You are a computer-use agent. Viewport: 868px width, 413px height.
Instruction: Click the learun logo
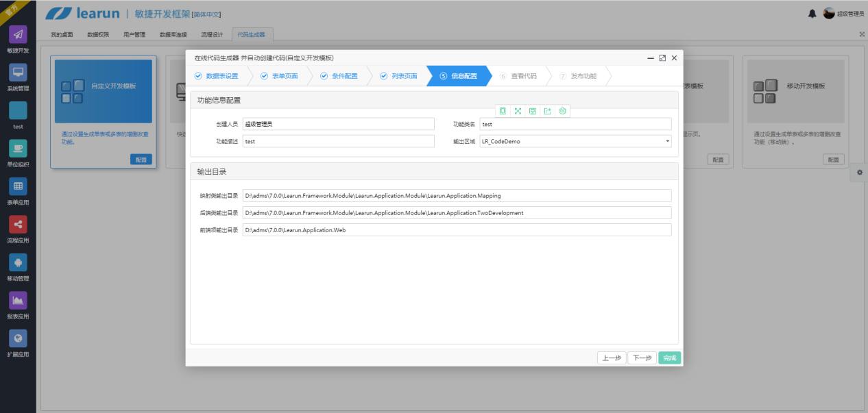tap(82, 14)
